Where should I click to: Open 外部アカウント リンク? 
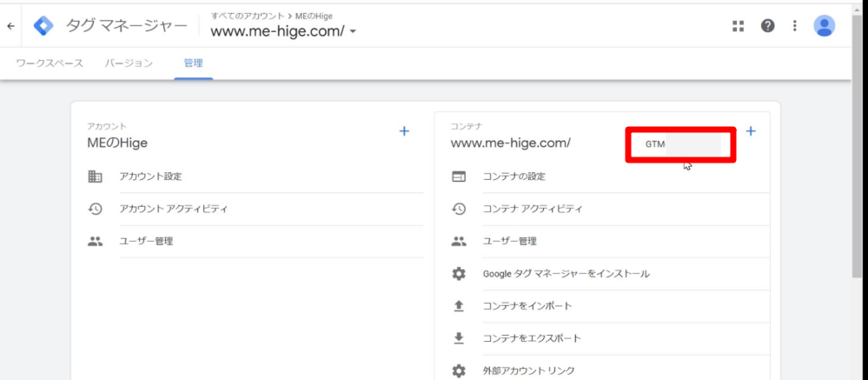(528, 370)
